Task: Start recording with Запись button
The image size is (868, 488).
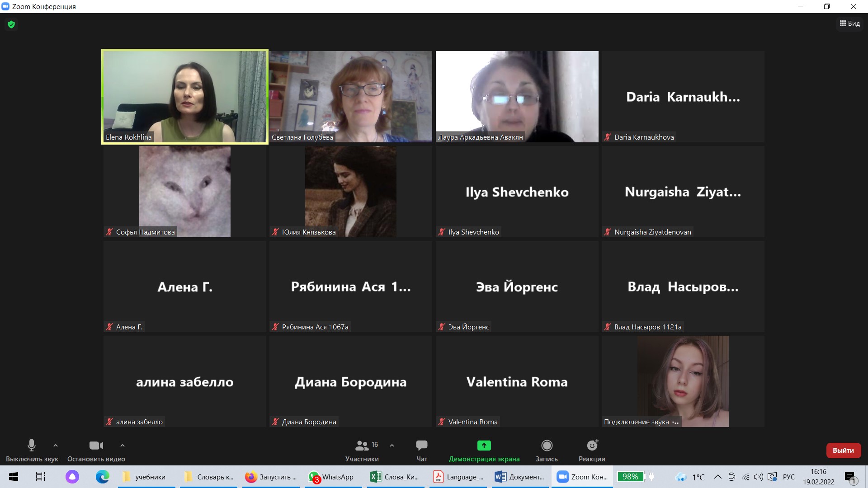Action: 547,450
